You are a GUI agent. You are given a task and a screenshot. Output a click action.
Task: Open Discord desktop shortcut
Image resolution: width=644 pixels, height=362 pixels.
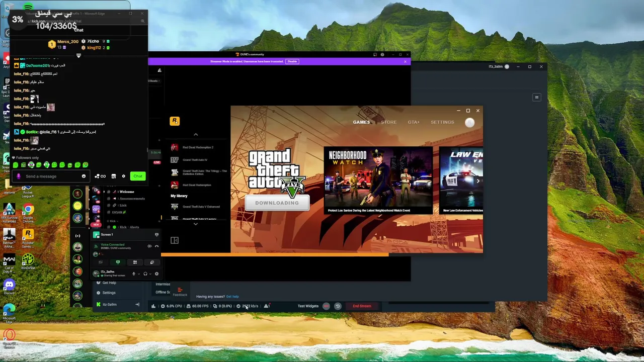tap(9, 287)
